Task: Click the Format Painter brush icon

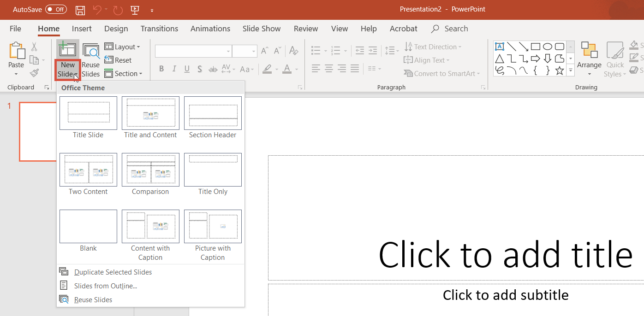Action: (34, 73)
